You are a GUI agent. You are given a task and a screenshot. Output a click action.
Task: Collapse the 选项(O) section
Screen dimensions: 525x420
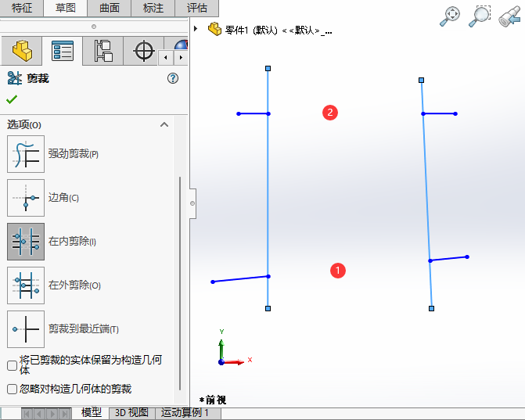coord(164,124)
